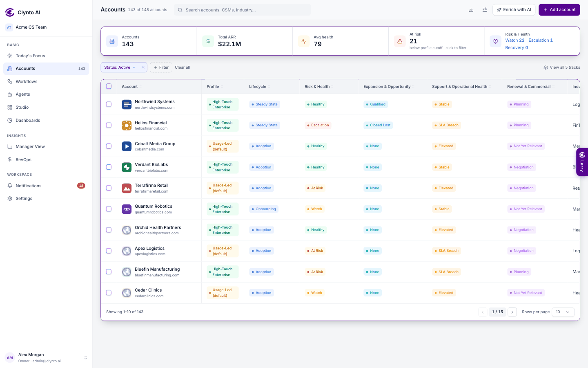Open Today's Focus in the sidebar
Image resolution: width=588 pixels, height=368 pixels.
[x=46, y=56]
